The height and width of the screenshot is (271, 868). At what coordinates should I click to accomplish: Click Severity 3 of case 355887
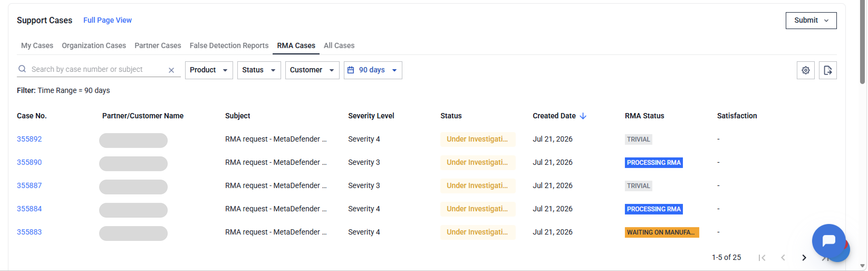[x=364, y=186]
